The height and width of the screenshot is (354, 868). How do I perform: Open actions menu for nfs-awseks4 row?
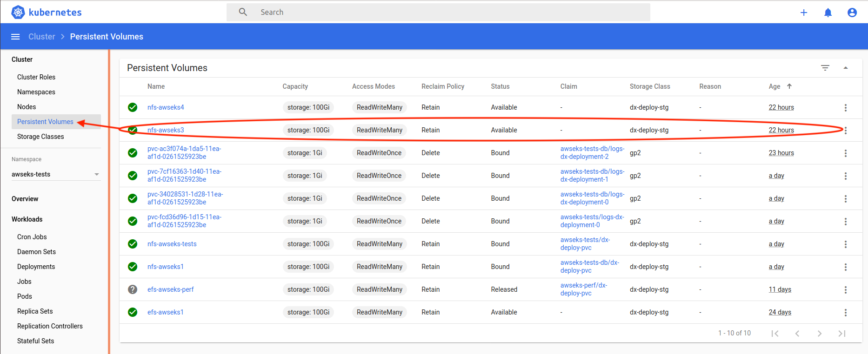coord(845,108)
